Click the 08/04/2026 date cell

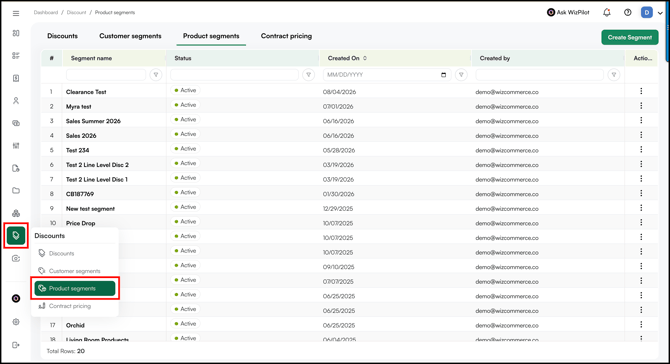pyautogui.click(x=339, y=92)
